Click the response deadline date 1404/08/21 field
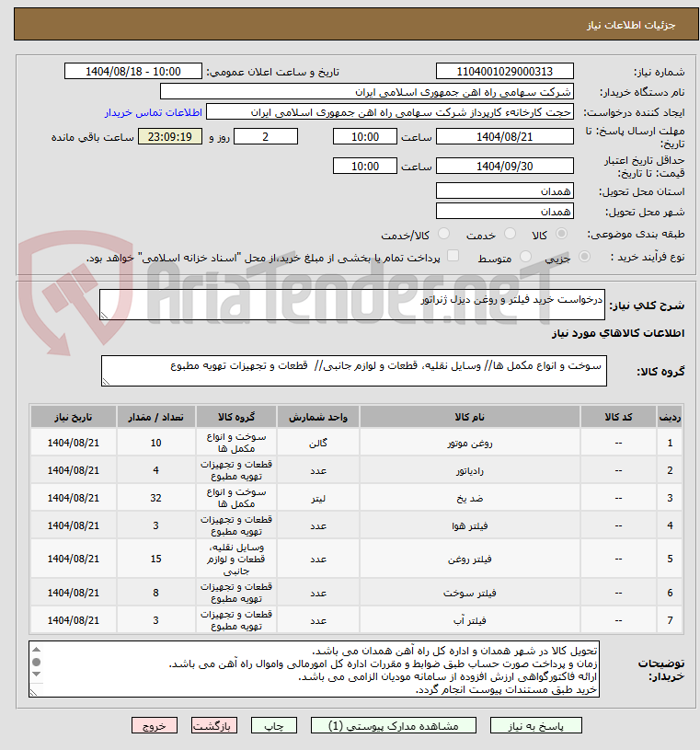The height and width of the screenshot is (750, 700). point(504,136)
